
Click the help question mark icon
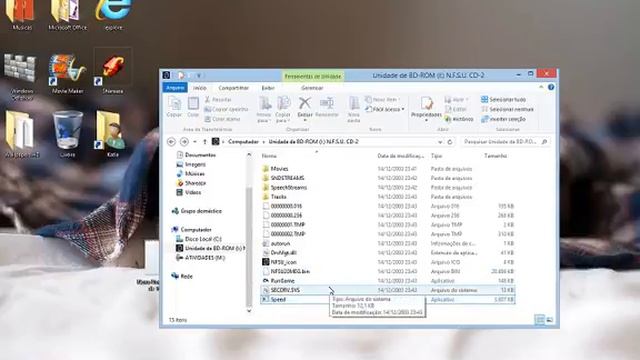point(551,87)
